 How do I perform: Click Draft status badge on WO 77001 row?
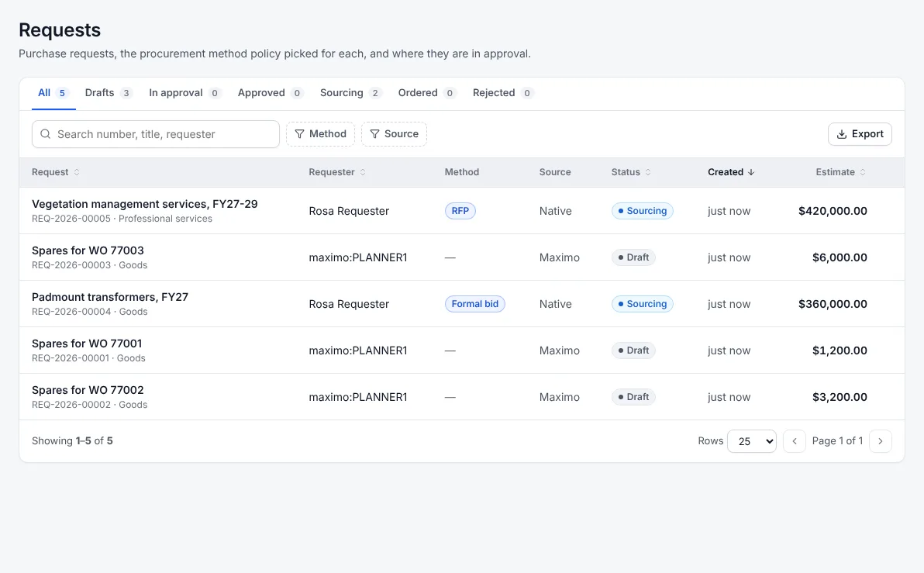click(633, 350)
